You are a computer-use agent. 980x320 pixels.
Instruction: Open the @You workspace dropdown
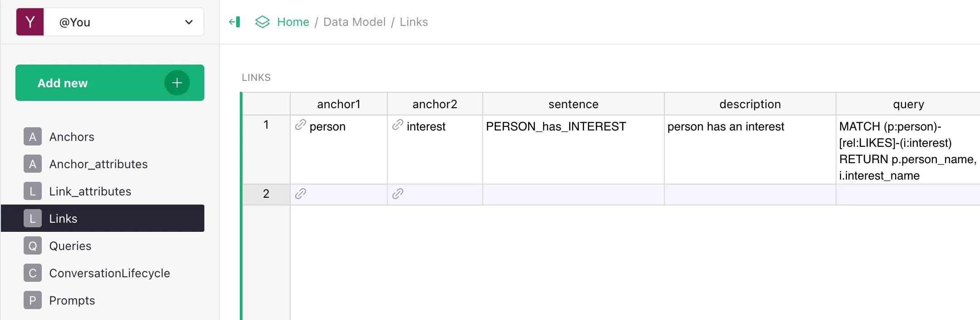tap(124, 22)
